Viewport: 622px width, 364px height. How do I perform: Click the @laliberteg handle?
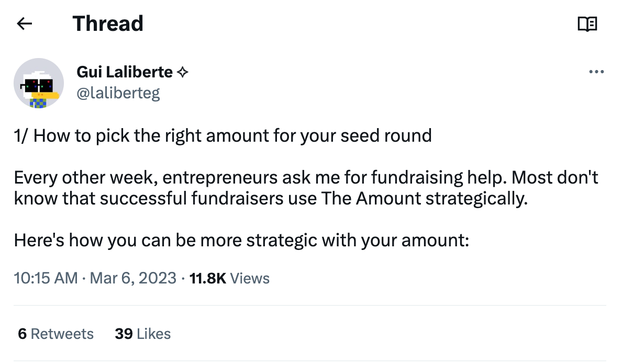118,93
